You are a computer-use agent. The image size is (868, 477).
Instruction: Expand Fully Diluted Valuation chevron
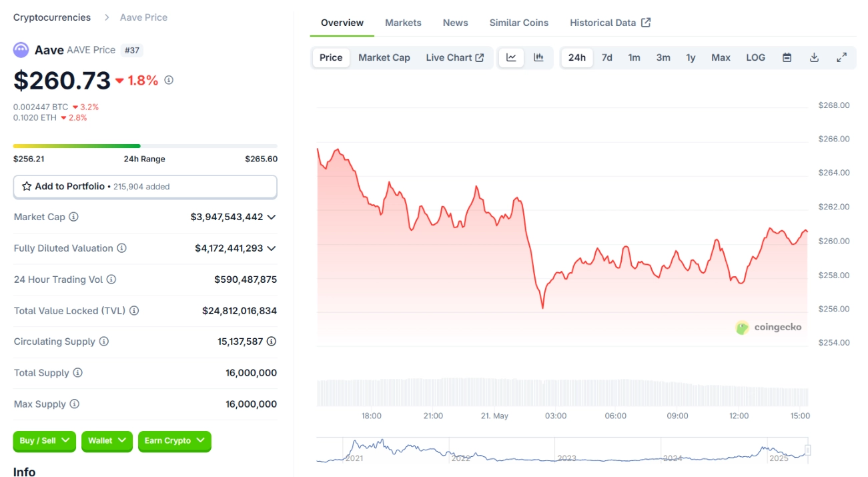pos(272,248)
